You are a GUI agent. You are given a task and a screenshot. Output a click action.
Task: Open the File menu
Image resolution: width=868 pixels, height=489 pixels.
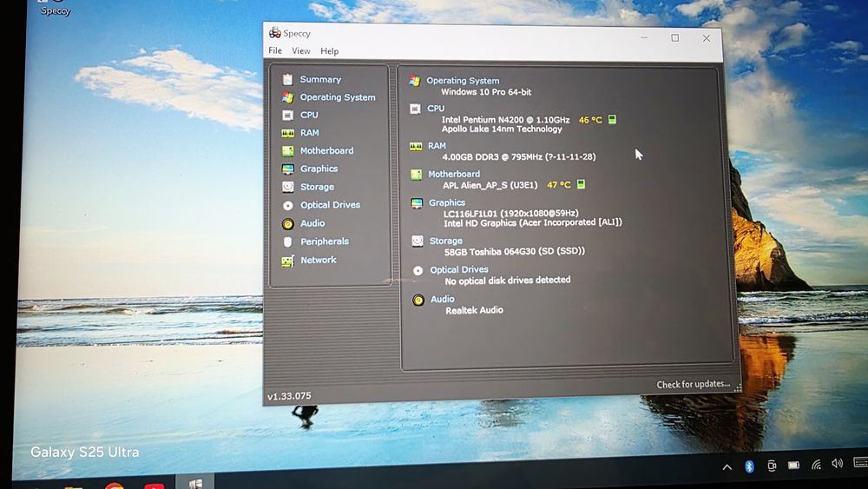275,50
